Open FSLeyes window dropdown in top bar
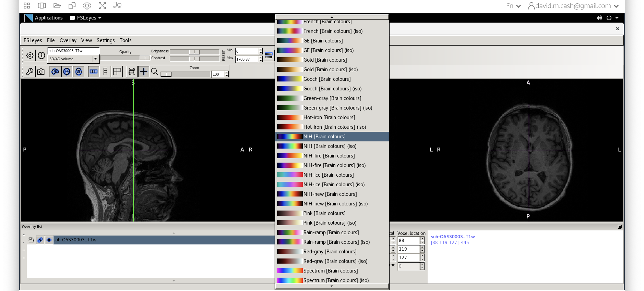 [86, 18]
